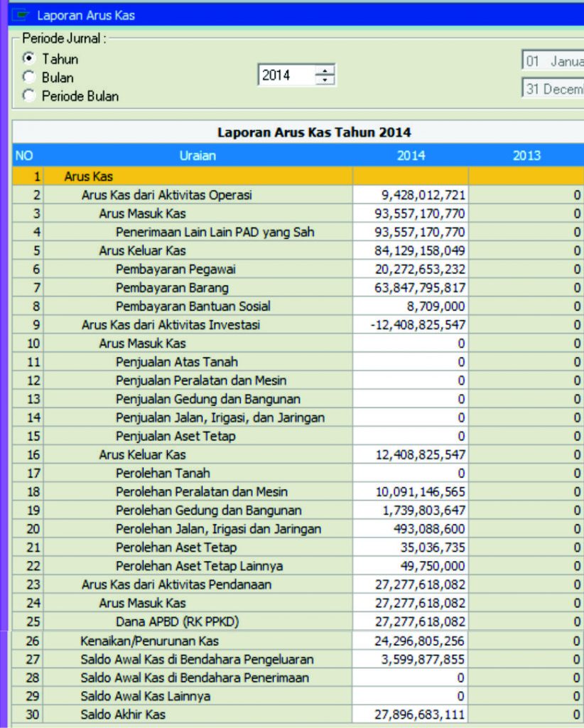
Task: Click the 2013 column header
Action: pyautogui.click(x=526, y=156)
